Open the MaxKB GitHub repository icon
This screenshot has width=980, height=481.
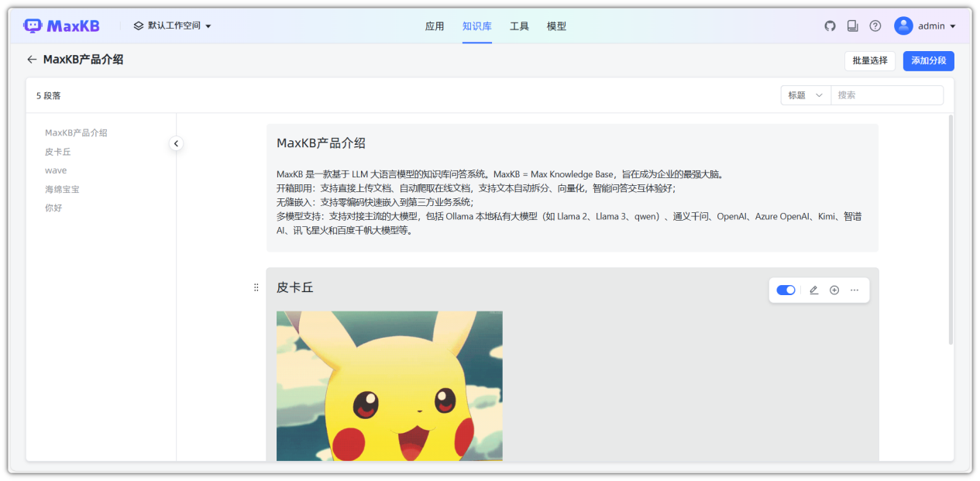(x=830, y=26)
